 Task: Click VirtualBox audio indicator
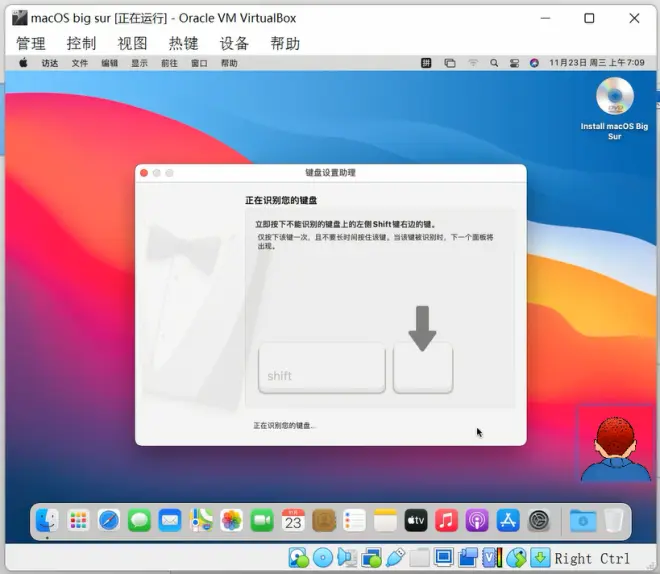[346, 558]
